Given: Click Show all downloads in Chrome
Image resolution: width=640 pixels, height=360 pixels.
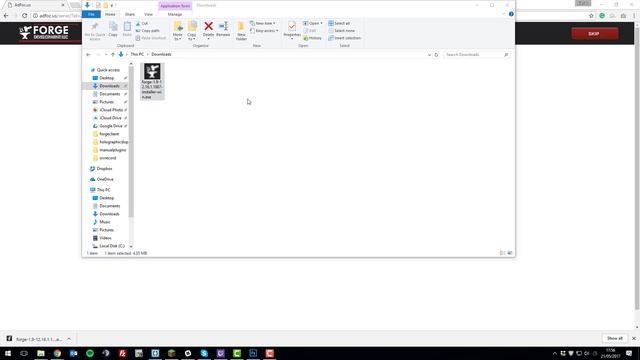Looking at the screenshot, I should (614, 338).
